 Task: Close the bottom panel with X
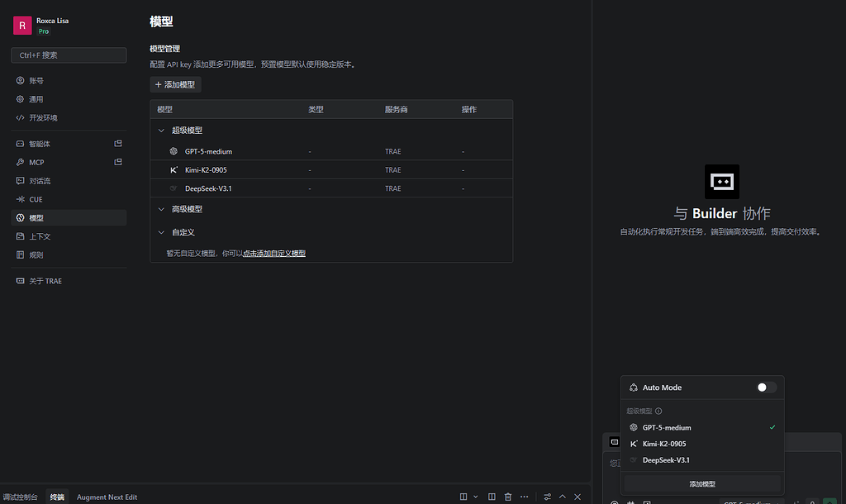pos(577,497)
